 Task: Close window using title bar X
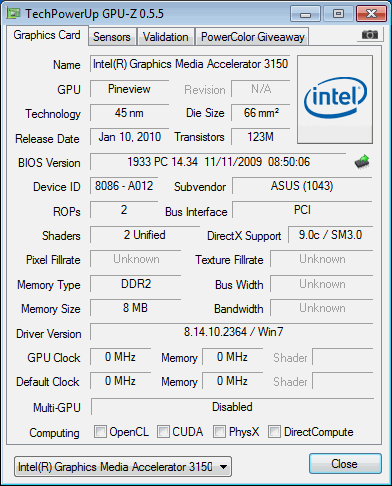(x=371, y=14)
